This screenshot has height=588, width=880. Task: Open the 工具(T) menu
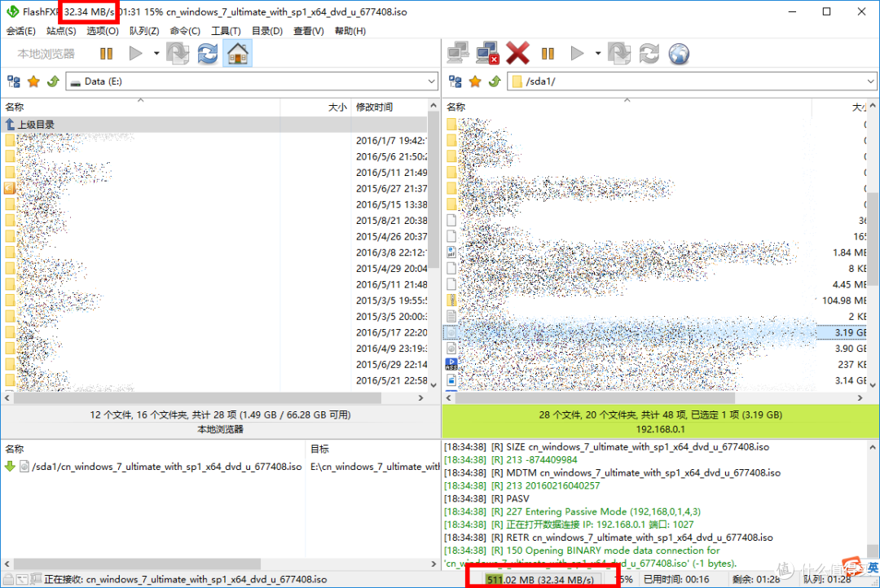coord(226,31)
